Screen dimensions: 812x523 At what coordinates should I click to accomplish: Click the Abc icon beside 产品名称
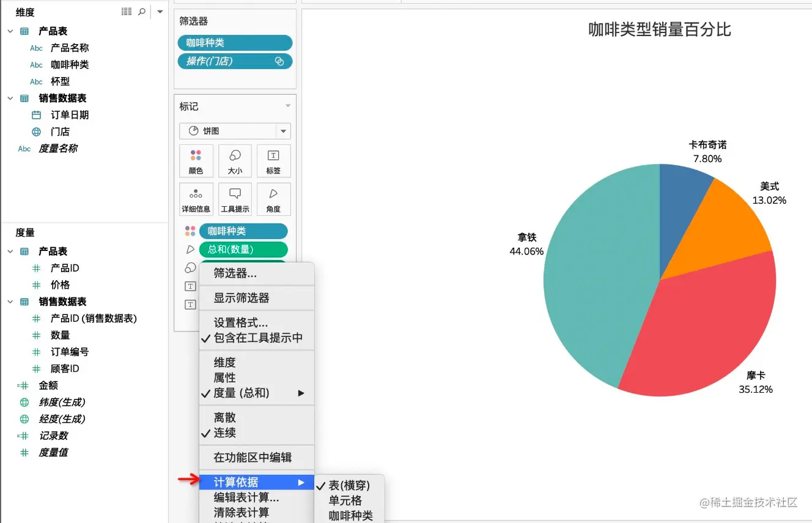[x=37, y=48]
